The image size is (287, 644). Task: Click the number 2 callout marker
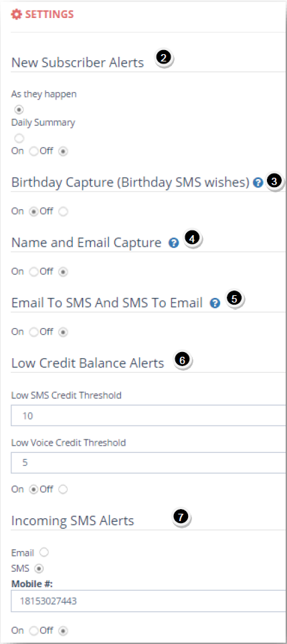[163, 58]
